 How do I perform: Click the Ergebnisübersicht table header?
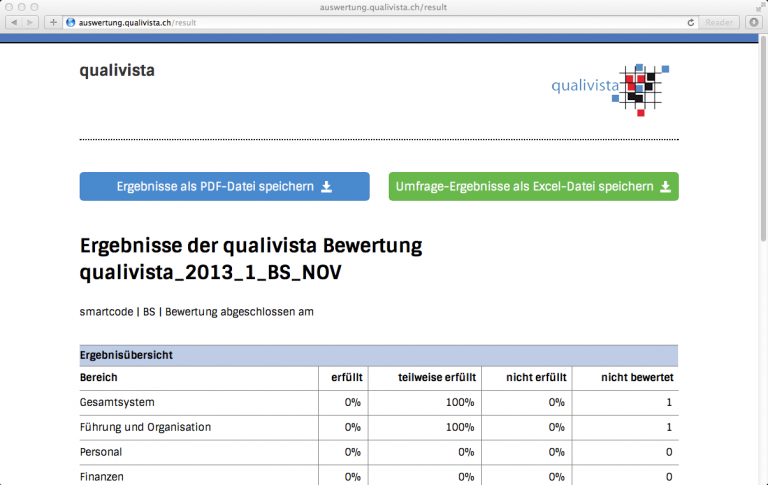(379, 355)
